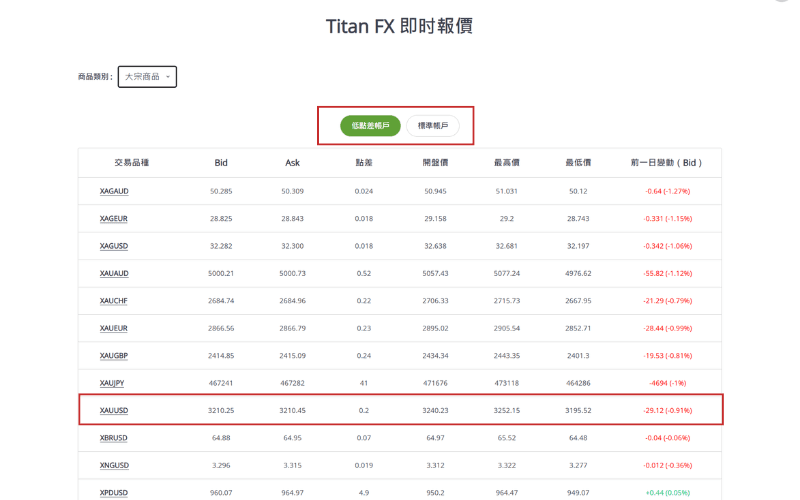Screen dimensions: 800x500
Task: Click the XAUEUR bid value 2866.56
Action: click(221, 329)
